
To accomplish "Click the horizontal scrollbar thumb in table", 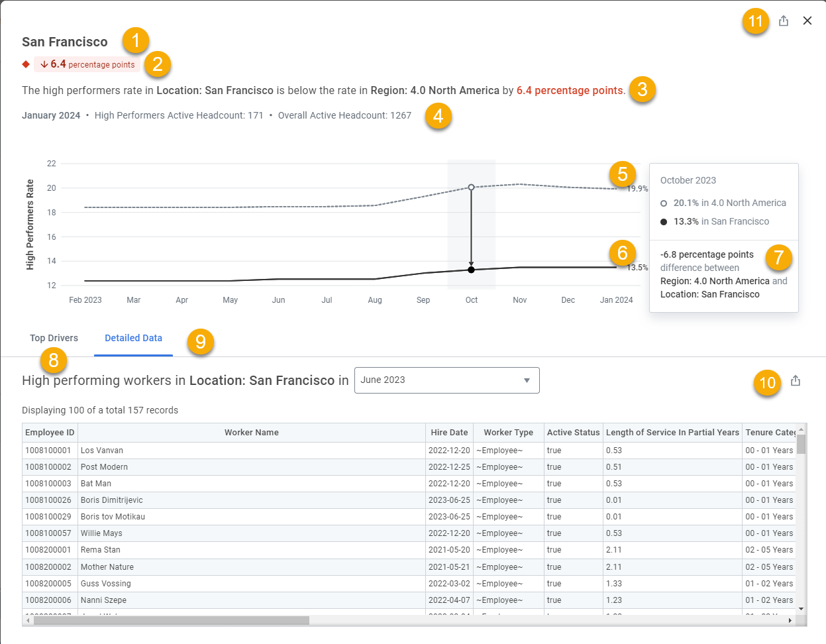I will [172, 621].
